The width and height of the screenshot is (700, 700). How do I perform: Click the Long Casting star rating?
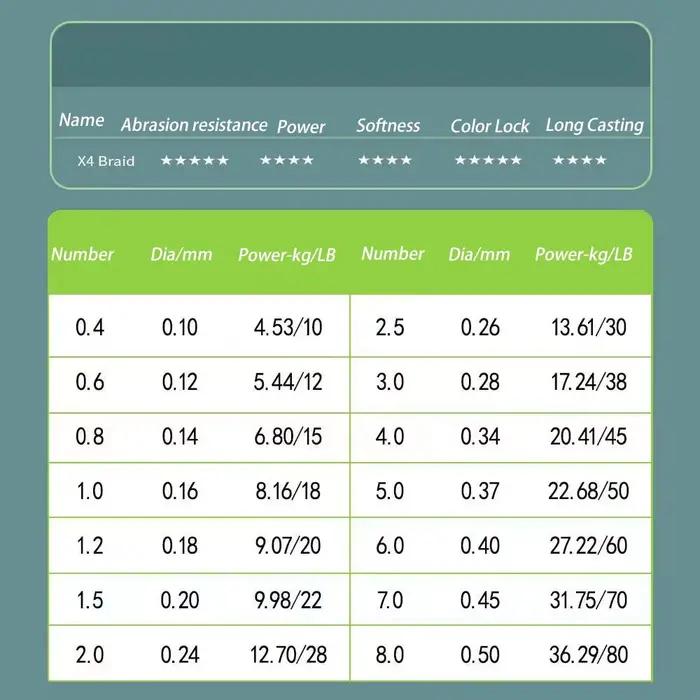(x=579, y=160)
